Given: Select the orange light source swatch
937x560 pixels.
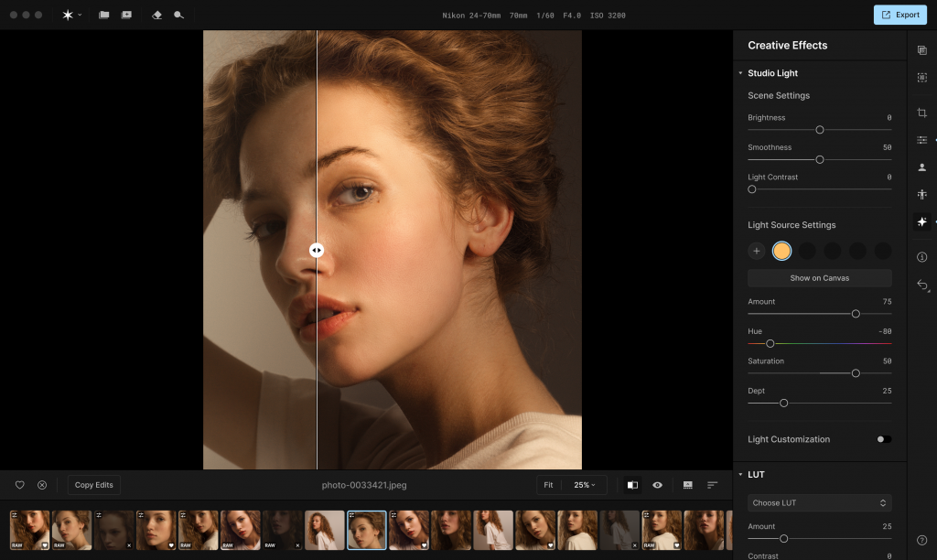Looking at the screenshot, I should point(781,251).
